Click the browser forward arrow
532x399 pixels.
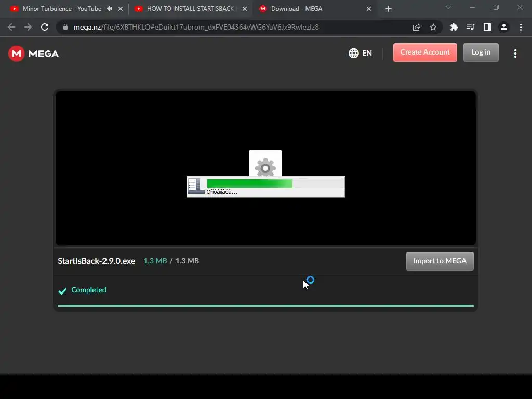28,27
